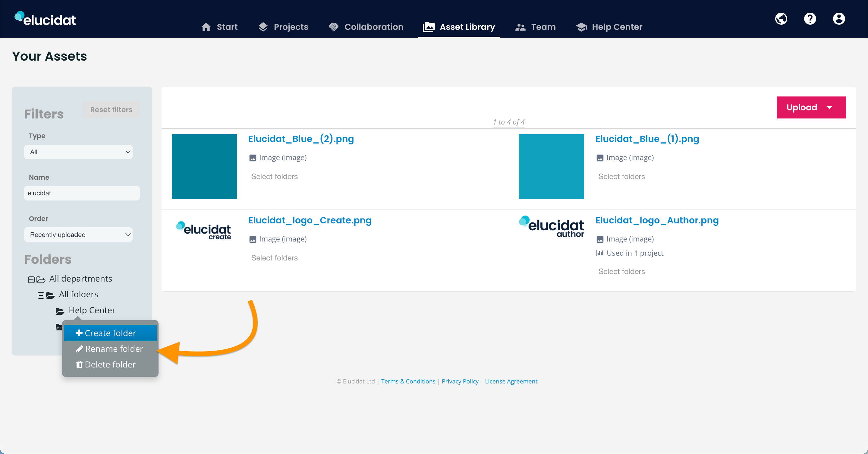Screen dimensions: 868x454
Task: Click the elucidat author logo thumbnail
Action: click(552, 226)
